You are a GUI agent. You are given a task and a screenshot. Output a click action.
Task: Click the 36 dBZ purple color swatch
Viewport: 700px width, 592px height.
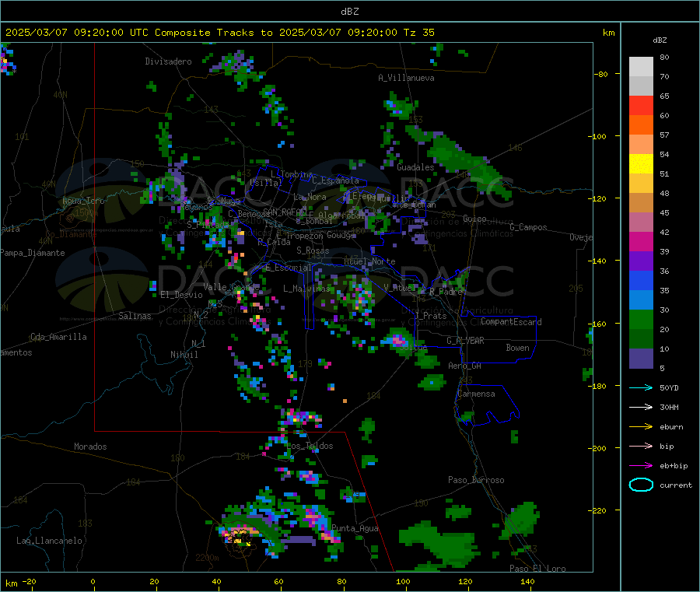[641, 261]
